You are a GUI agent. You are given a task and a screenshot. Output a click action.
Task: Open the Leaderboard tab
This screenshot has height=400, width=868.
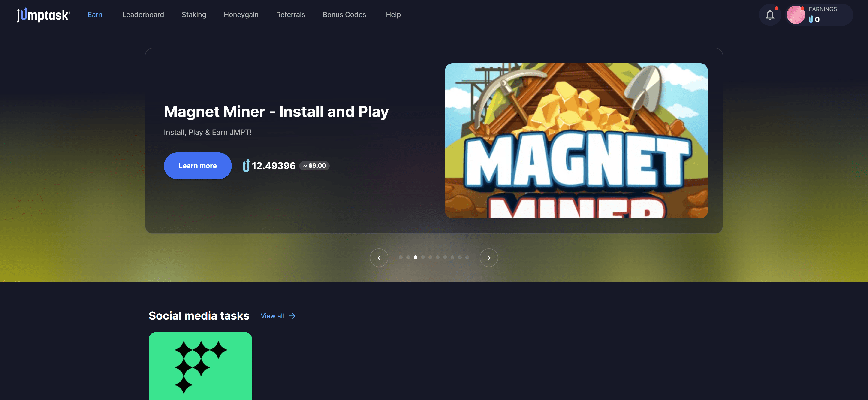[x=143, y=15]
